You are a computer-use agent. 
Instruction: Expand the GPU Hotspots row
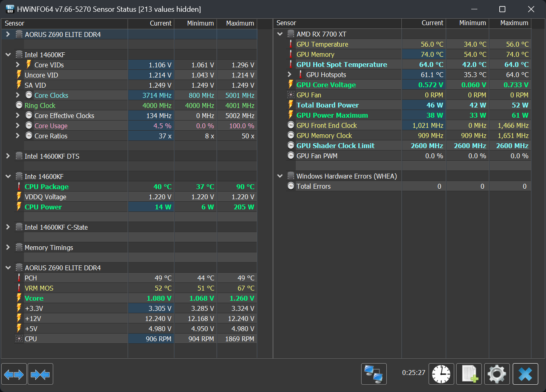coord(289,75)
